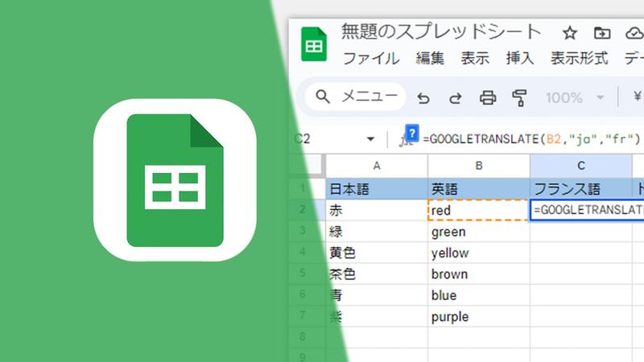Click the select-all corner box
Viewport: 644px width, 362px height.
click(308, 166)
